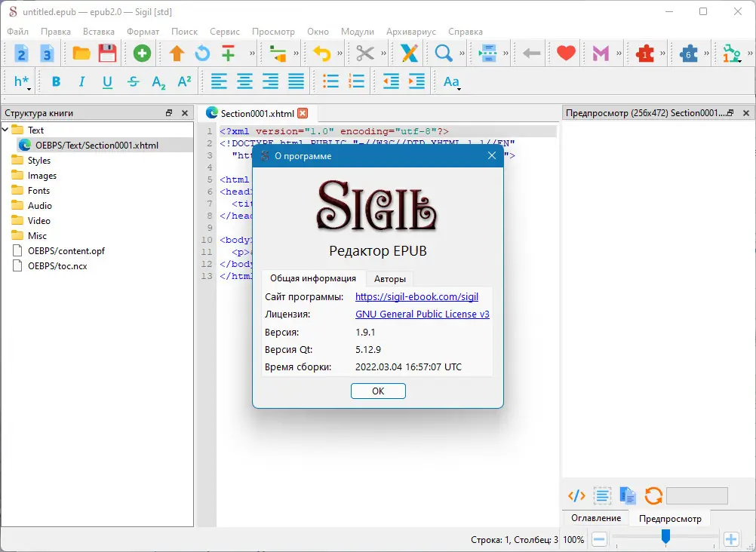This screenshot has height=552, width=756.
Task: Close the О программе dialog
Action: [492, 155]
